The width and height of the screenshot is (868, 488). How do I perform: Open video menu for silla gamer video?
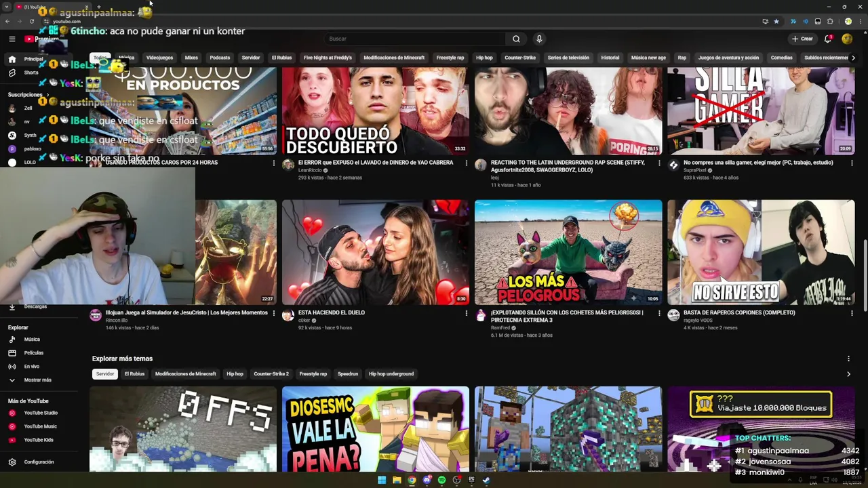click(x=852, y=163)
